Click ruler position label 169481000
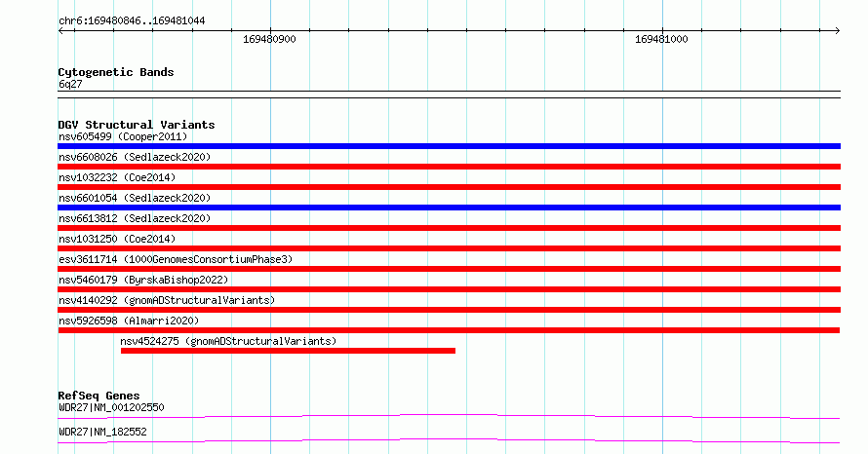868x454 pixels. 661,39
